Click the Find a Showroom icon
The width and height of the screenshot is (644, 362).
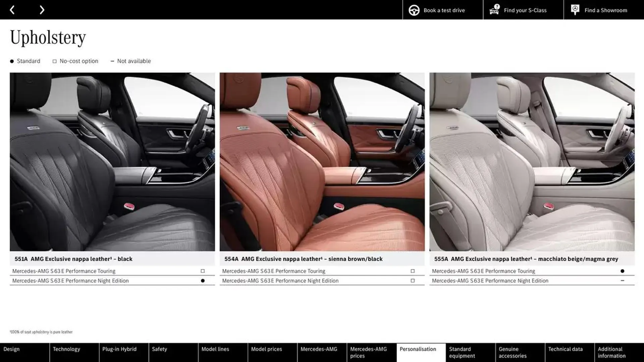coord(575,9)
